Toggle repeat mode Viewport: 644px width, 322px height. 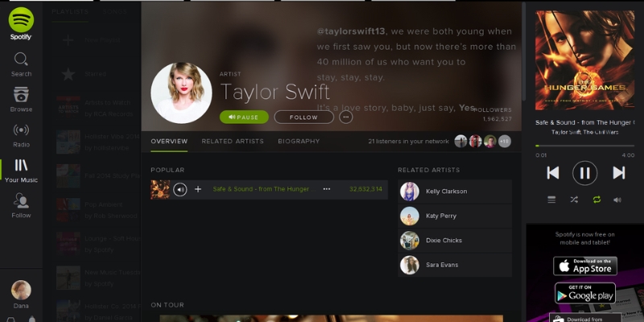(x=597, y=200)
